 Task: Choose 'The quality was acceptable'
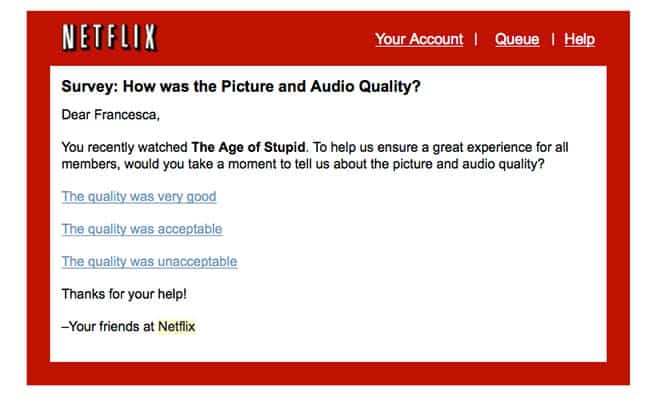pos(142,229)
